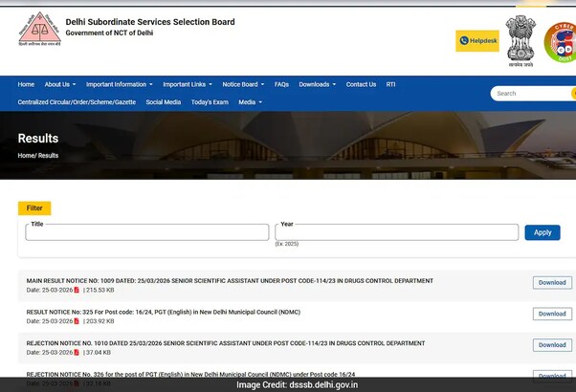Click the blue Apply button

[x=543, y=232]
